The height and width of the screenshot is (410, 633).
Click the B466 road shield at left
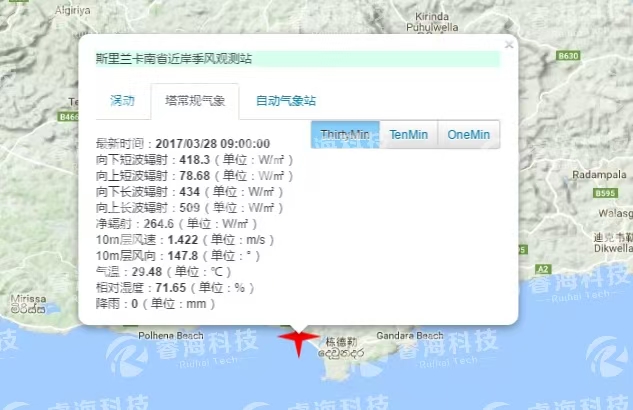tap(69, 117)
